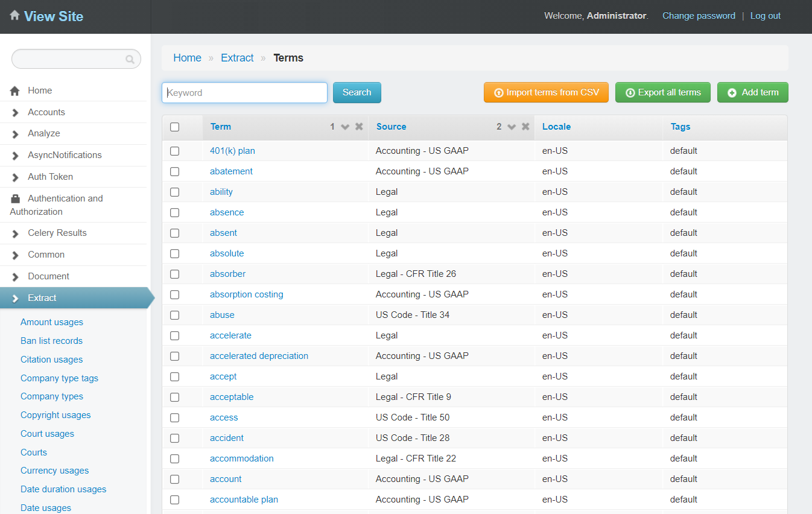Click Export all terms button
Screen dimensions: 812x514
[x=663, y=92]
